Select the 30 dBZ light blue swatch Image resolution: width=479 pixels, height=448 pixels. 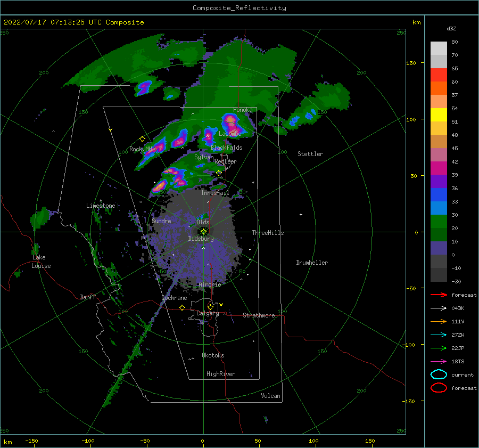pos(439,208)
